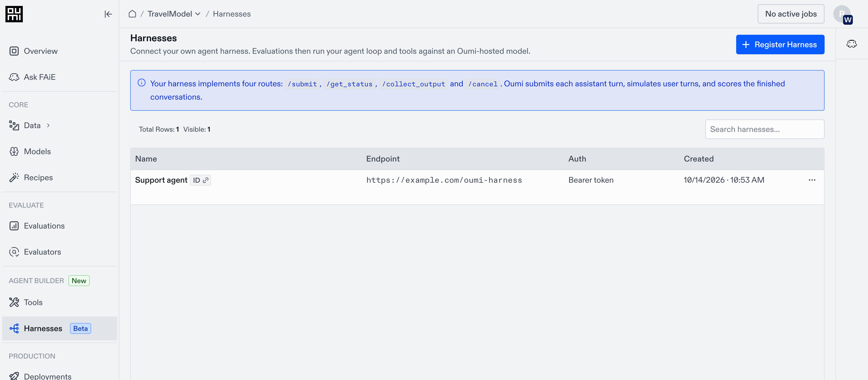The width and height of the screenshot is (868, 380).
Task: Click the /collect_output route code tag
Action: pos(413,84)
